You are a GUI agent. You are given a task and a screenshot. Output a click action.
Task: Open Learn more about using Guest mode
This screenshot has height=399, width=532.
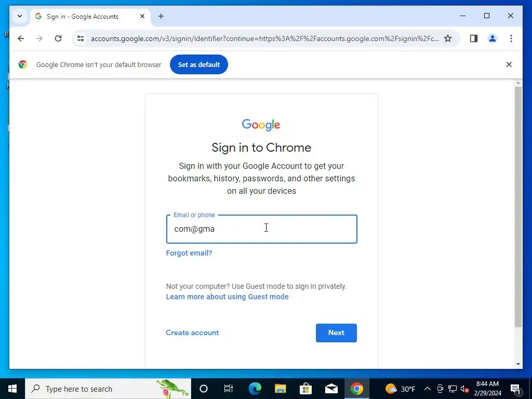tap(228, 297)
